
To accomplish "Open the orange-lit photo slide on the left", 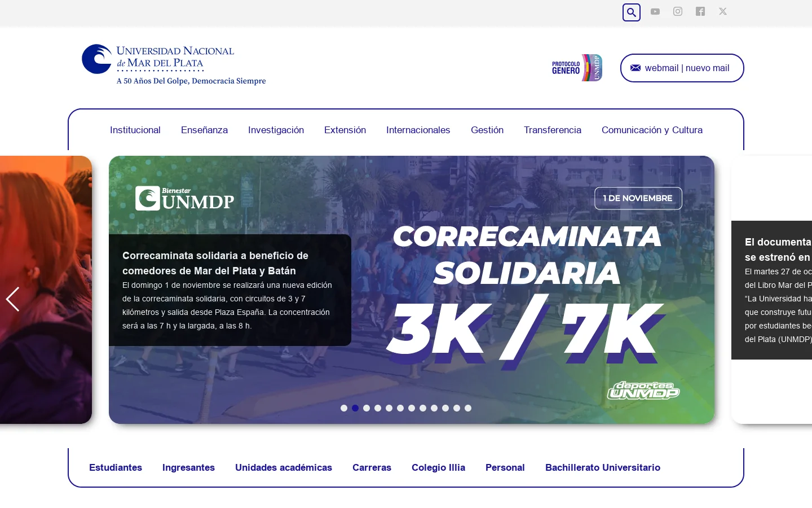I will pos(46,290).
